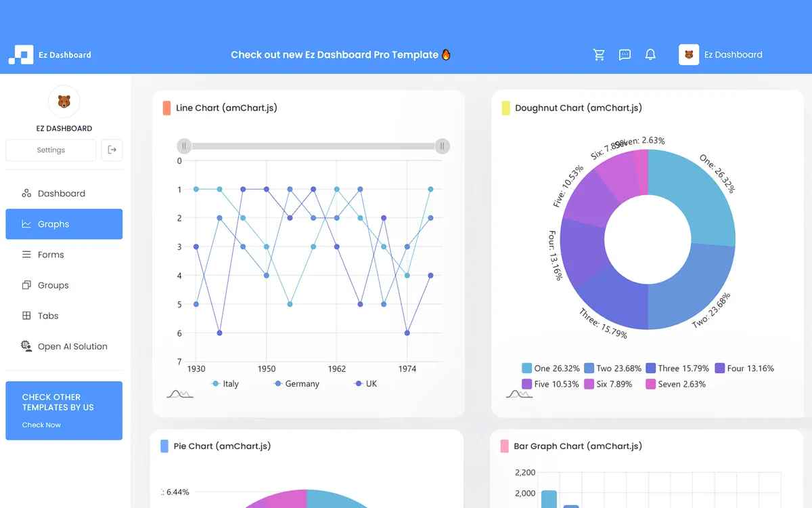Click the logout icon next to Settings
This screenshot has width=812, height=508.
pos(112,150)
